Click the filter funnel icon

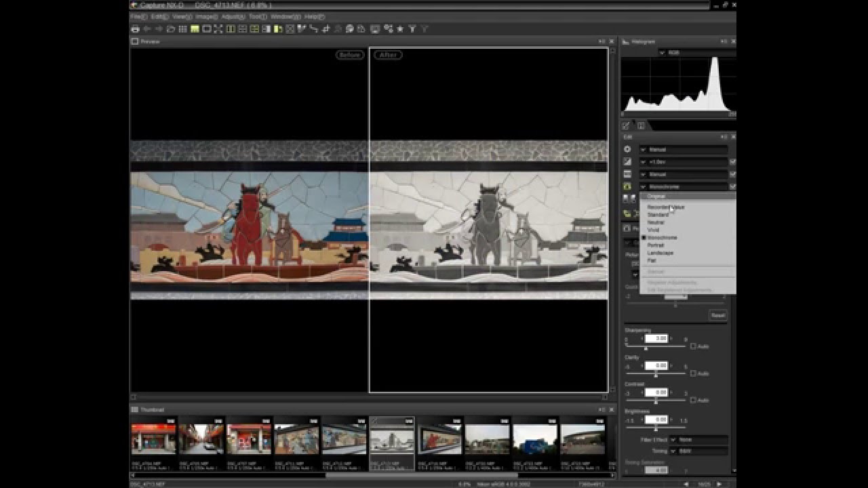tap(412, 29)
